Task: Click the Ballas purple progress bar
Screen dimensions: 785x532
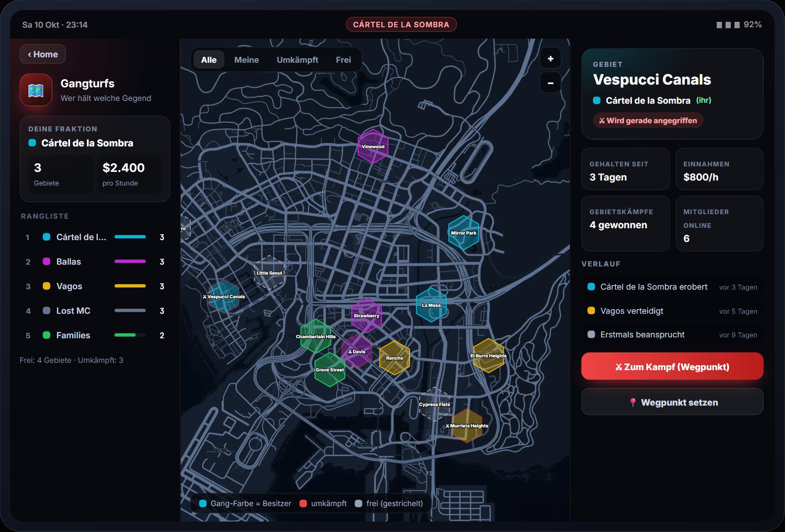Action: point(130,261)
